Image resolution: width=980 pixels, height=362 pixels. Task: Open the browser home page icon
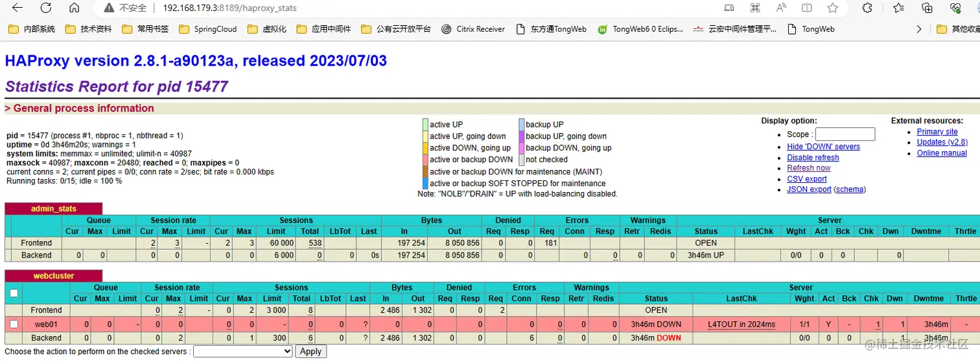(75, 8)
